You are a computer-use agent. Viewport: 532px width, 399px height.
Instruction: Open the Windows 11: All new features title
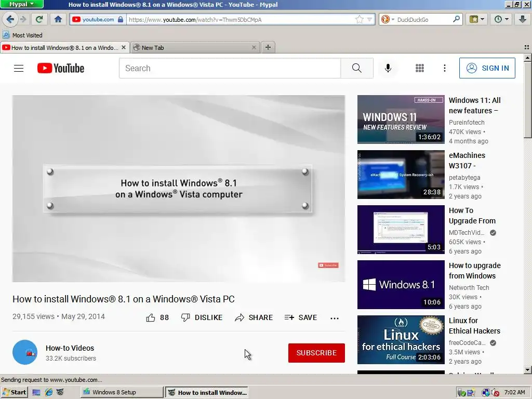point(474,105)
